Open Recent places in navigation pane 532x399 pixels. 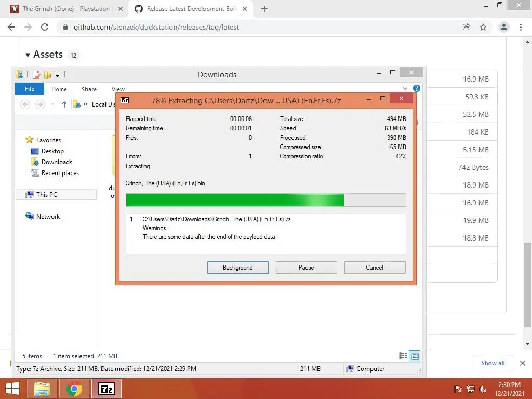55,172
